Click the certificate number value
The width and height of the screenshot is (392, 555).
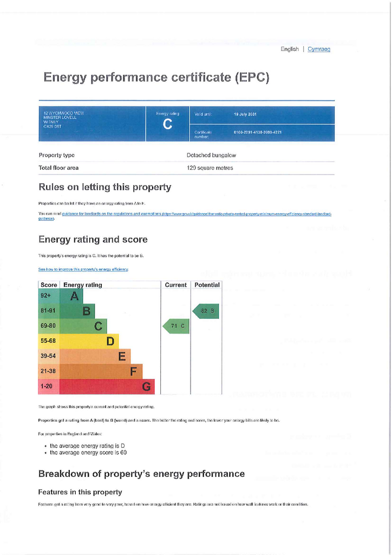[258, 132]
